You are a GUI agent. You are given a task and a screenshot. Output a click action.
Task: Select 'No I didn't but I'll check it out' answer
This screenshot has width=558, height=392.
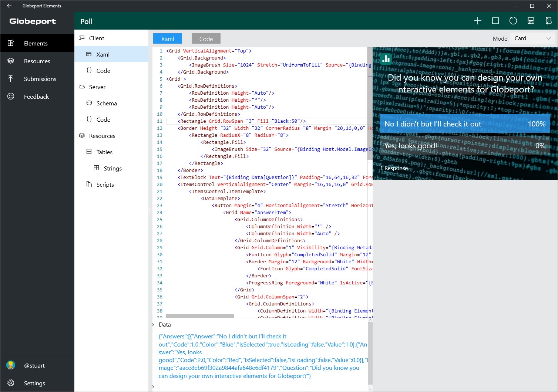(x=464, y=124)
